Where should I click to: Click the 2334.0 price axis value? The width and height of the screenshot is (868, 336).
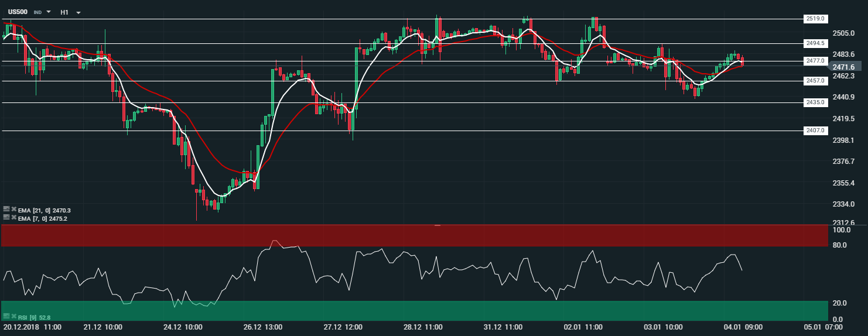coord(843,204)
